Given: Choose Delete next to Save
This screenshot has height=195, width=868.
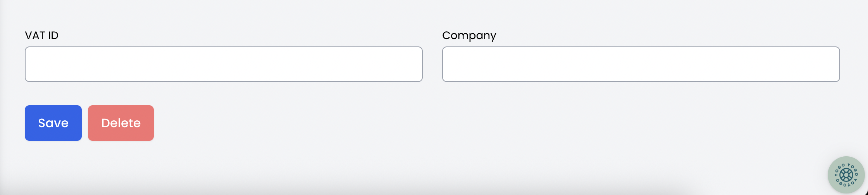Looking at the screenshot, I should point(121,123).
